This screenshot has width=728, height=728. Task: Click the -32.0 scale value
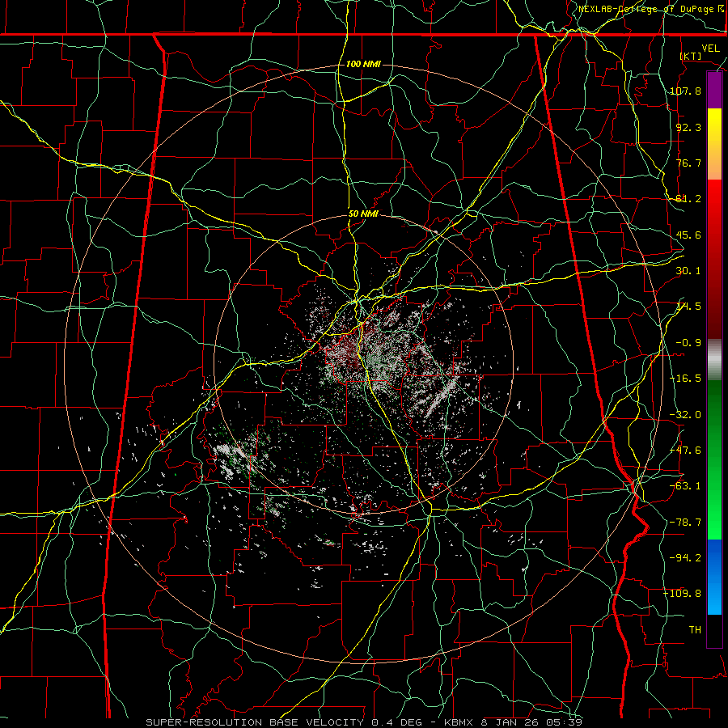tap(686, 415)
